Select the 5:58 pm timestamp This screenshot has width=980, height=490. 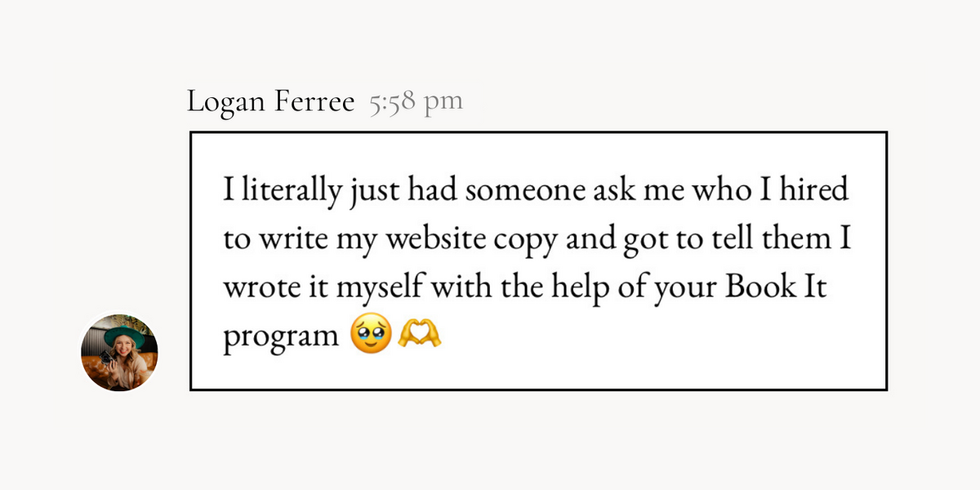(416, 103)
